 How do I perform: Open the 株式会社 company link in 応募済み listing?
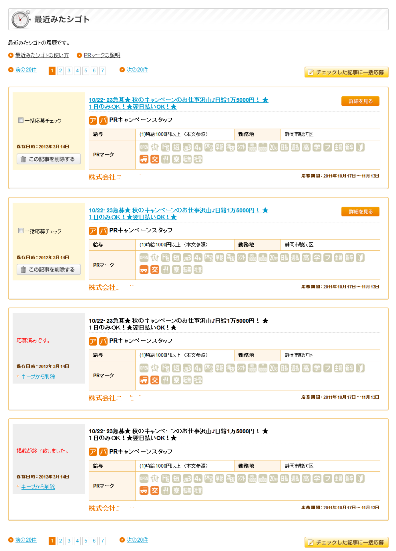tap(105, 398)
